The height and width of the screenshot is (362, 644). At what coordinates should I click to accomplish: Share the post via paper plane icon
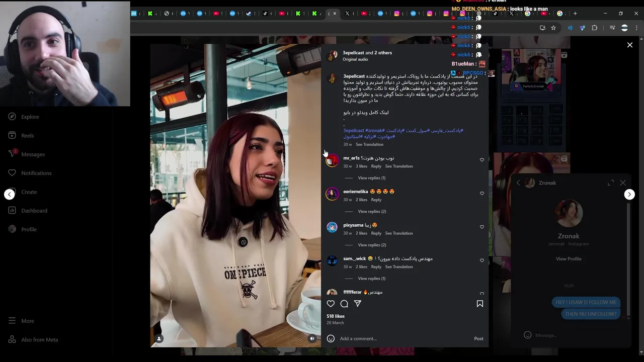358,304
